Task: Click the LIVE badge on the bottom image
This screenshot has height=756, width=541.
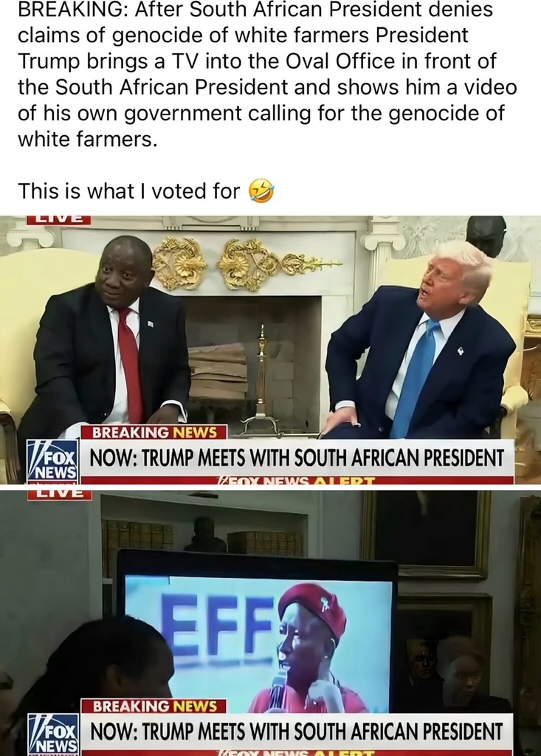Action: (x=59, y=494)
